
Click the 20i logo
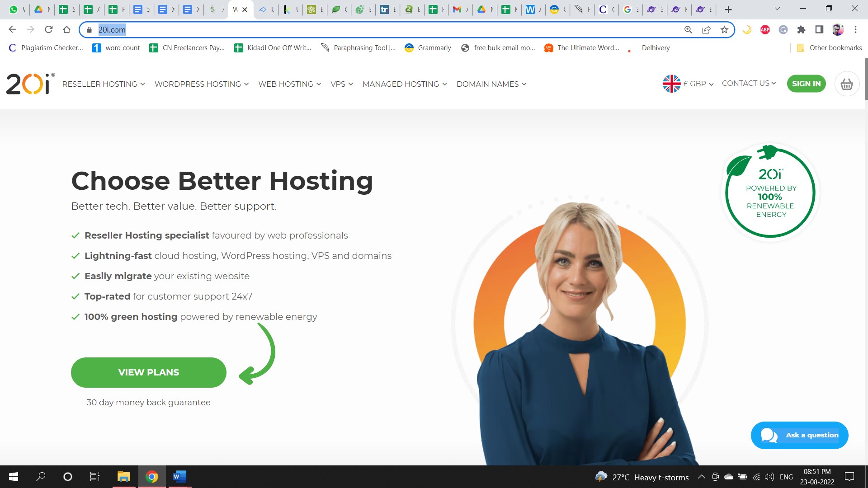pyautogui.click(x=29, y=84)
